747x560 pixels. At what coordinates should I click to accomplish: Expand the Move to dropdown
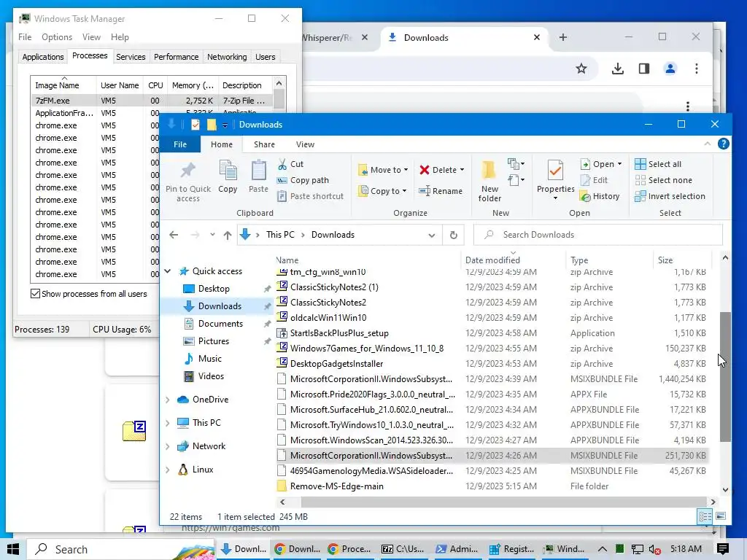click(x=406, y=170)
